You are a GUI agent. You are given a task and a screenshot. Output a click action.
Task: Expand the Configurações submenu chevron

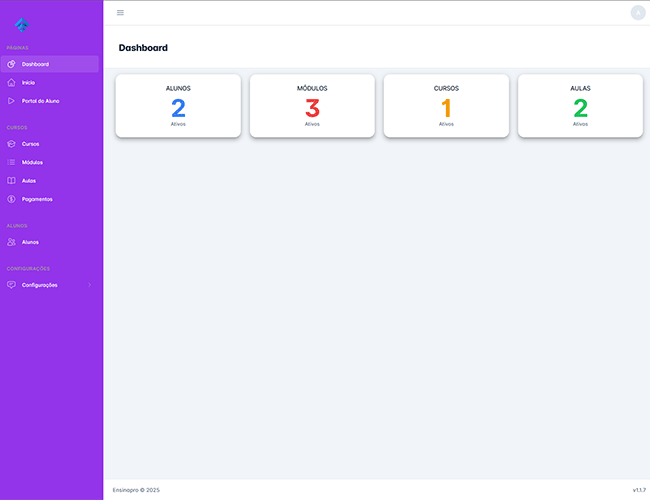tap(90, 285)
